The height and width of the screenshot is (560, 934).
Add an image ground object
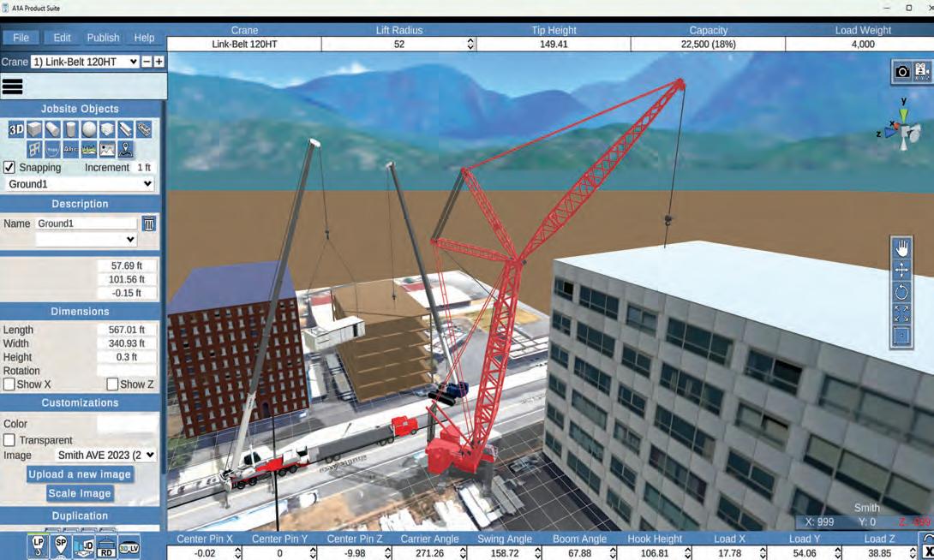[x=107, y=149]
